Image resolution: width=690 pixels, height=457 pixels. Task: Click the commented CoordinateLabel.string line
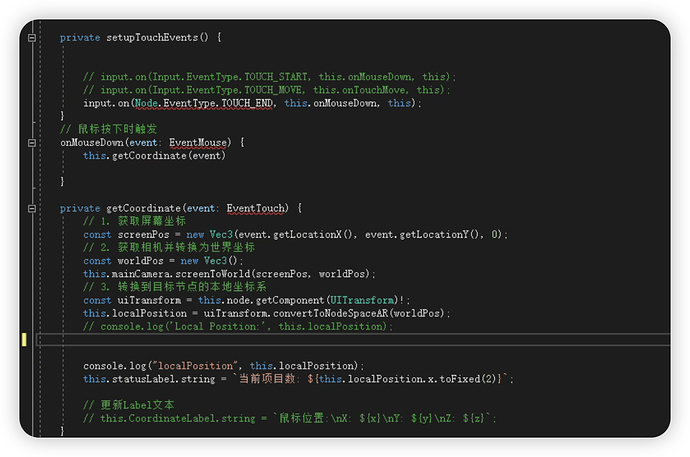(x=290, y=418)
